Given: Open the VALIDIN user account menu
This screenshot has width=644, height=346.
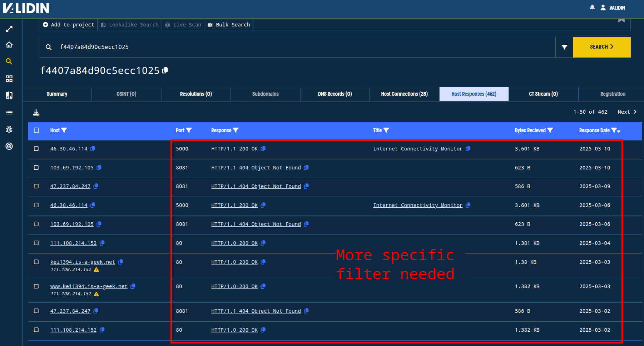Looking at the screenshot, I should click(x=613, y=8).
